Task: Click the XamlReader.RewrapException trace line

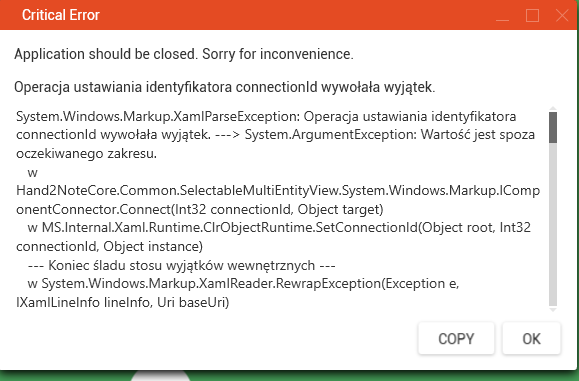Action: click(x=243, y=284)
